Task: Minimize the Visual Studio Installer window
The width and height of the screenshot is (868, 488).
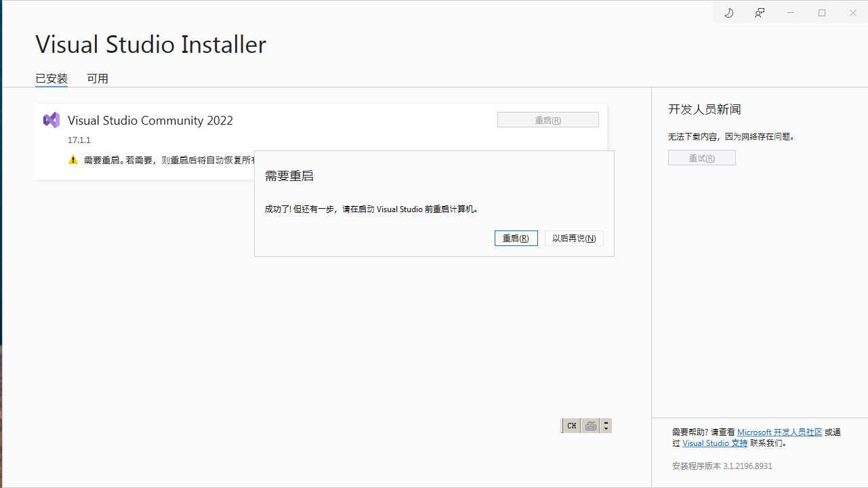Action: tap(791, 13)
